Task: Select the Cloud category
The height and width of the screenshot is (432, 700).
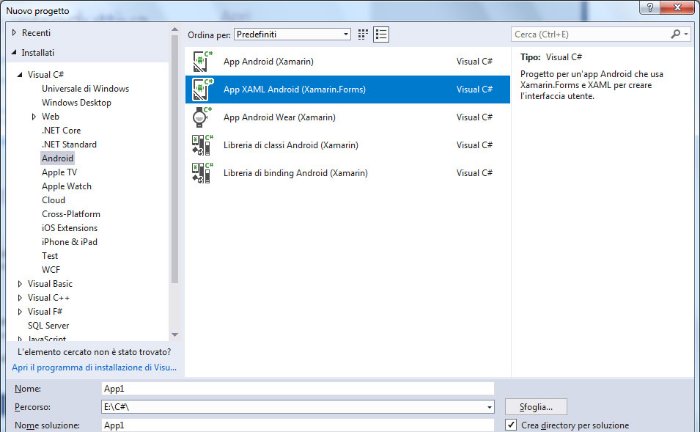Action: pyautogui.click(x=54, y=200)
